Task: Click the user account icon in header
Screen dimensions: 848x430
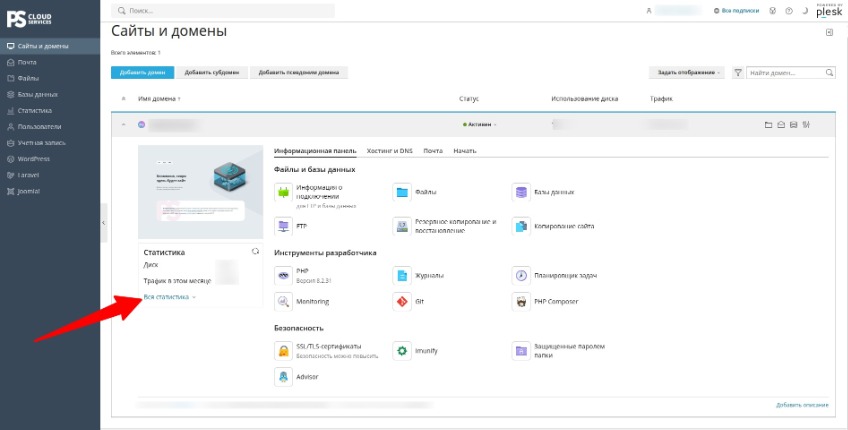Action: tap(649, 11)
